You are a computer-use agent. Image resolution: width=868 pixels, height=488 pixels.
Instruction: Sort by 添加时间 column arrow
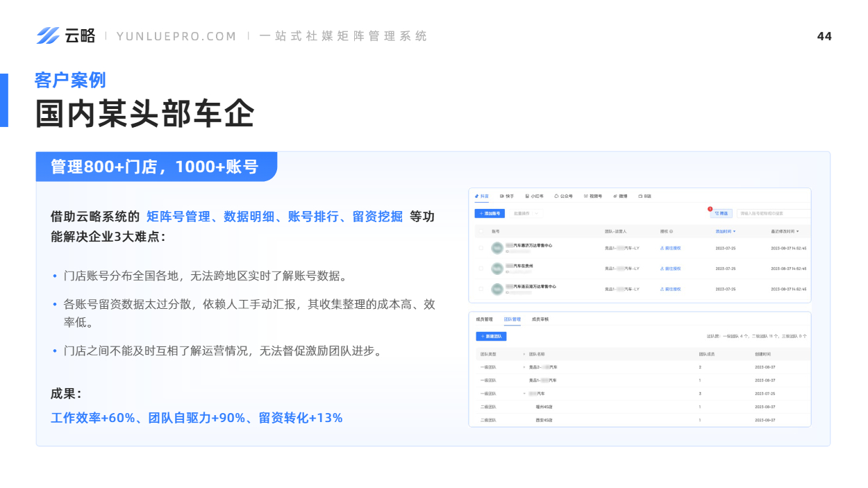735,231
